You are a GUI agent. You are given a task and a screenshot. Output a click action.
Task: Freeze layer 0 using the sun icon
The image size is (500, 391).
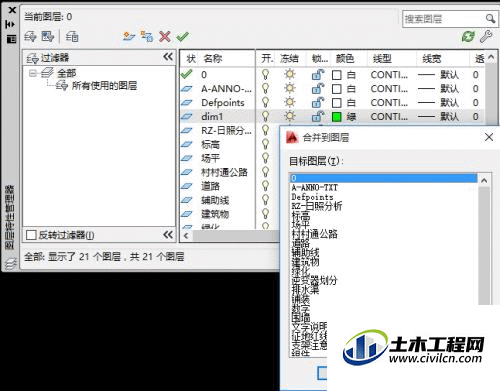point(290,74)
